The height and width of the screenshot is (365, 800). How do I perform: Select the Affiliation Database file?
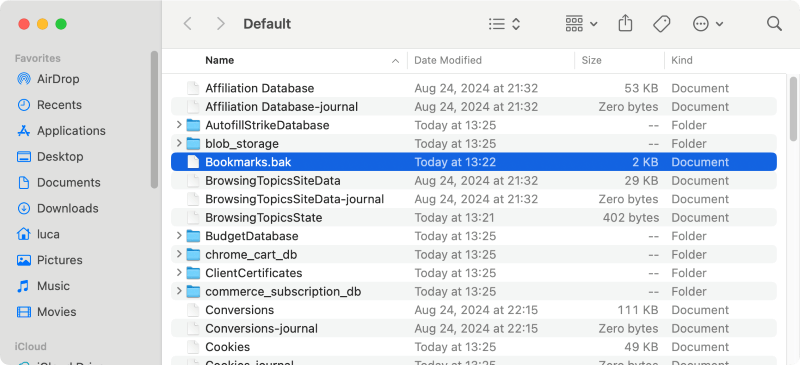point(473,88)
